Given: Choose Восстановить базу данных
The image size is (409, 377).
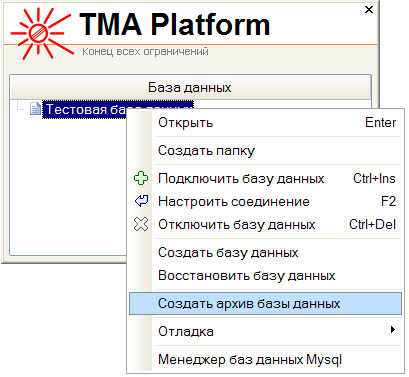Looking at the screenshot, I should click(x=265, y=275).
